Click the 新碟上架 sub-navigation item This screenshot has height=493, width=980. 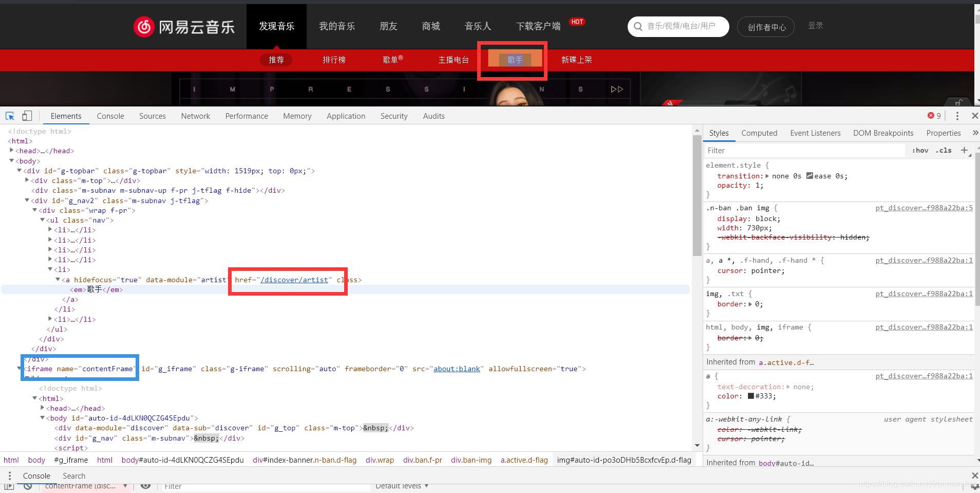click(577, 60)
